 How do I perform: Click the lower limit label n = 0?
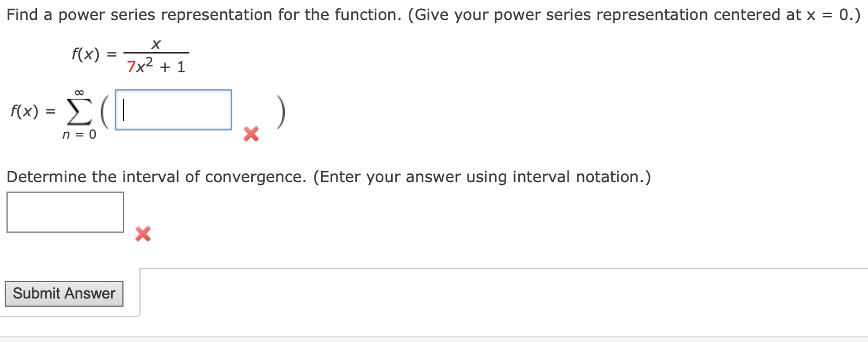click(78, 134)
